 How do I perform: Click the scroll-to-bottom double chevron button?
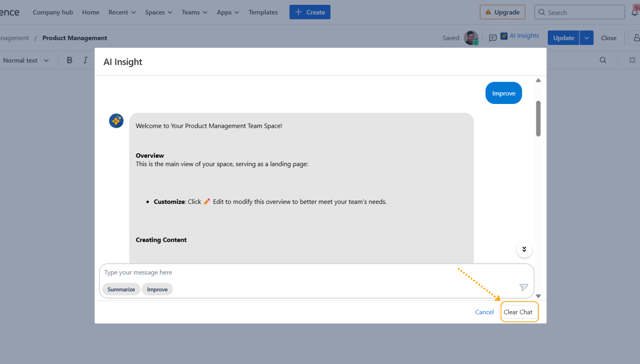tap(524, 250)
